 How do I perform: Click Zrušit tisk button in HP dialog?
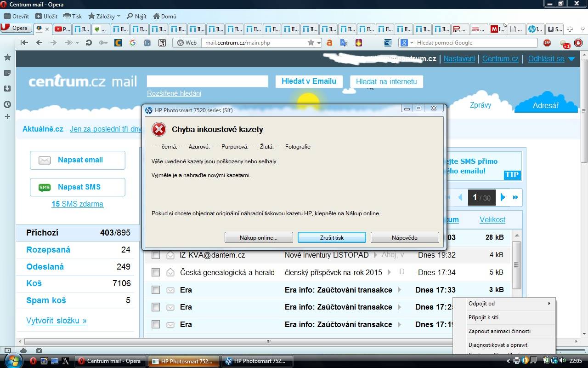click(x=332, y=237)
